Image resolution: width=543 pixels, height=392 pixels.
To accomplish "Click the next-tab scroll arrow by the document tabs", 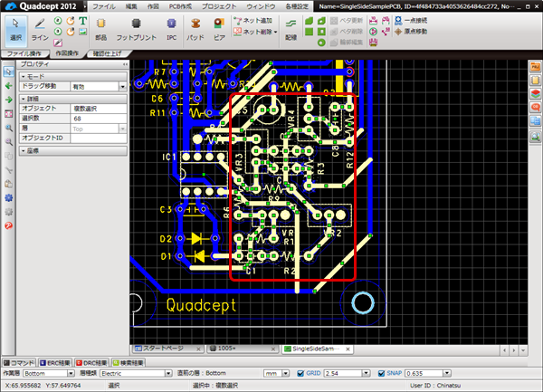I will pos(514,350).
